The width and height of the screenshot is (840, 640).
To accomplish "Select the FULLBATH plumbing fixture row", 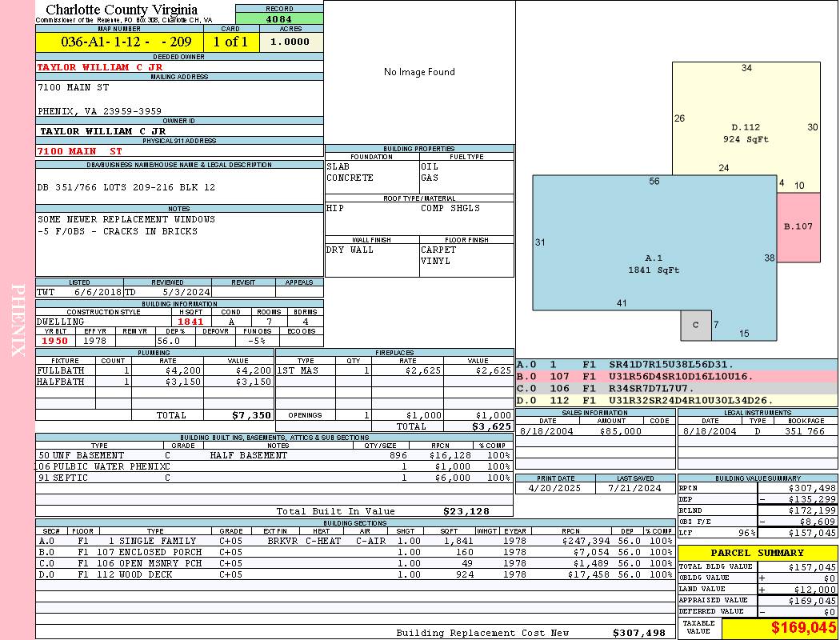I will click(x=154, y=370).
